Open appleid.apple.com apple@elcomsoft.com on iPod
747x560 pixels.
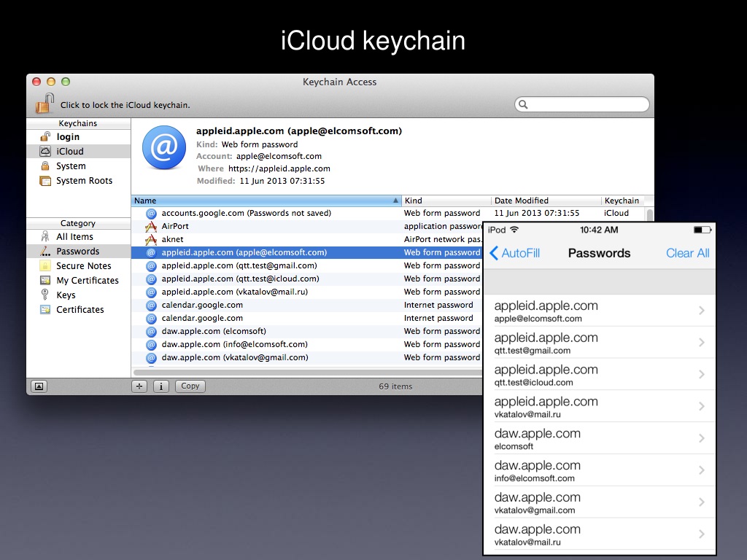click(x=600, y=311)
